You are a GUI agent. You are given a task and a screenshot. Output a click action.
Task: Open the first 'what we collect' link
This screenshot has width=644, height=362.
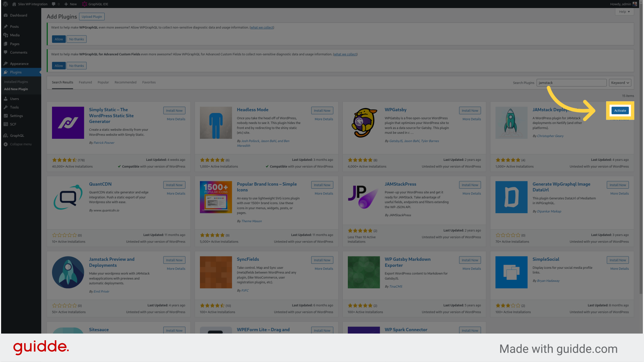click(x=262, y=27)
